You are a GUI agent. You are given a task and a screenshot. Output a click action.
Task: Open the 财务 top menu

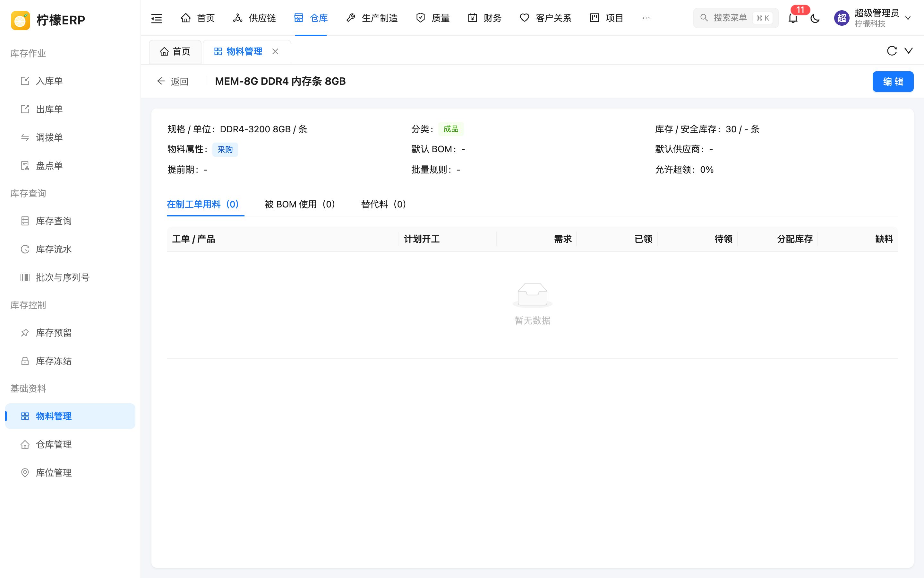click(484, 18)
